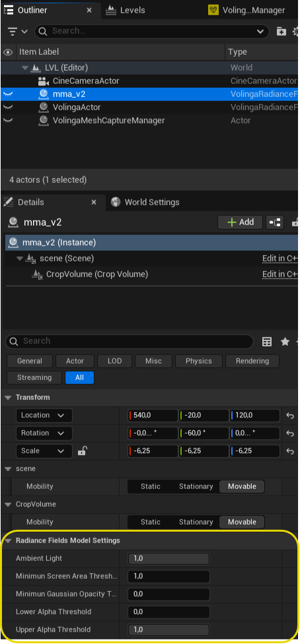The image size is (300, 644).
Task: Click the VolingaActor row icon
Action: [44, 107]
